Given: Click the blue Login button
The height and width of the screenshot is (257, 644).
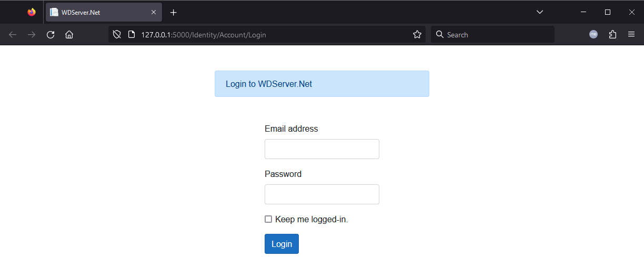Looking at the screenshot, I should pyautogui.click(x=281, y=244).
